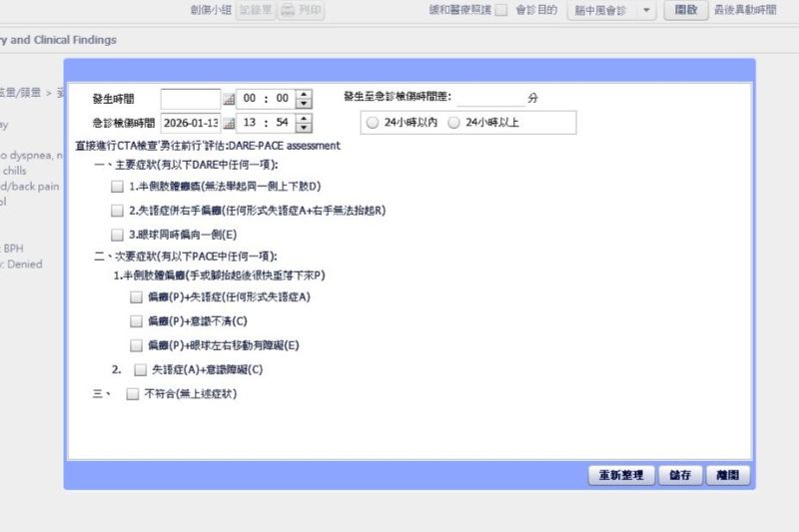
Task: Decrease 急診檢傷時間 time with down arrow
Action: pyautogui.click(x=304, y=128)
